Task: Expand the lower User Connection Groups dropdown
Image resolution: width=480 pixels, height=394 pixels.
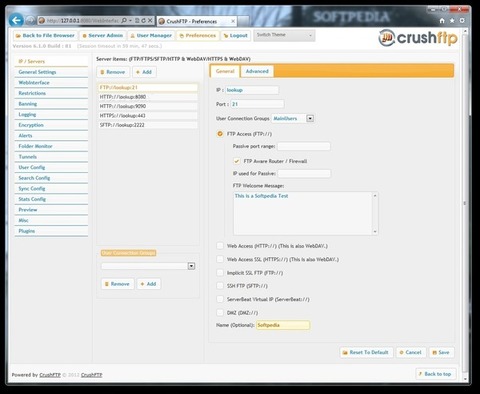Action: [191, 266]
